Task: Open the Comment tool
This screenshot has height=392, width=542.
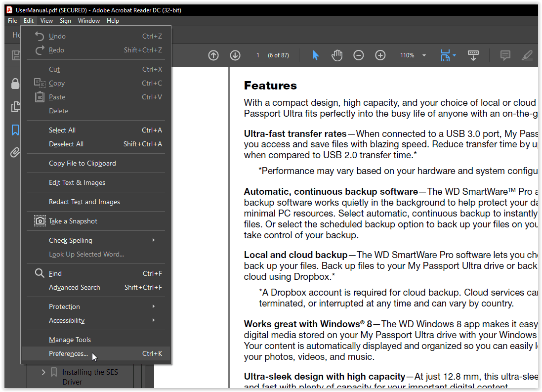Action: tap(505, 55)
